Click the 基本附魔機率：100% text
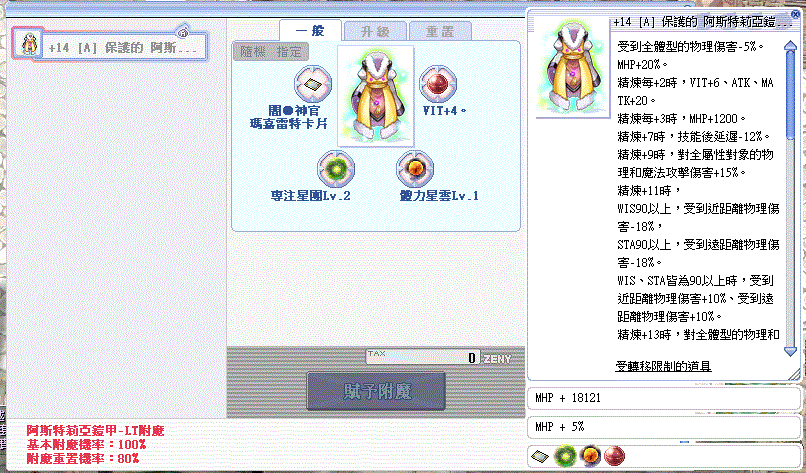This screenshot has height=473, width=806. tap(86, 444)
